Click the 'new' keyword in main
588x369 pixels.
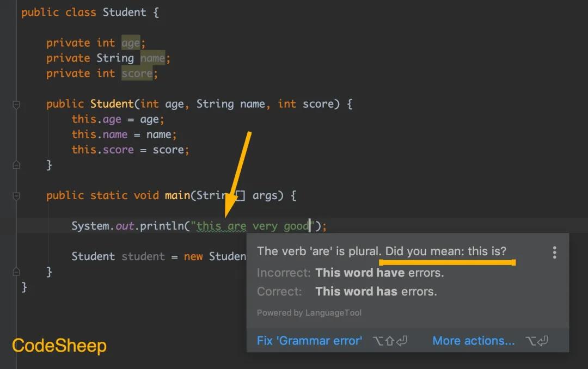click(x=193, y=256)
